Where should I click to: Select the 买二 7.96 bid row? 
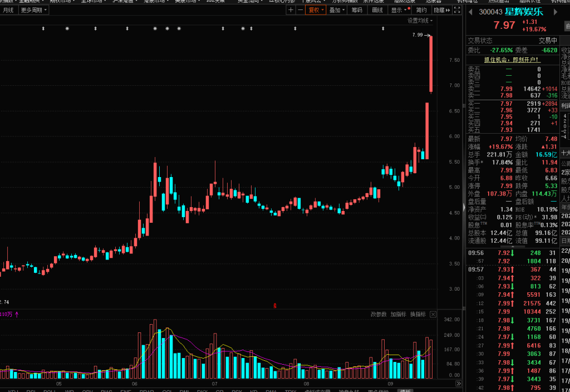click(x=512, y=110)
